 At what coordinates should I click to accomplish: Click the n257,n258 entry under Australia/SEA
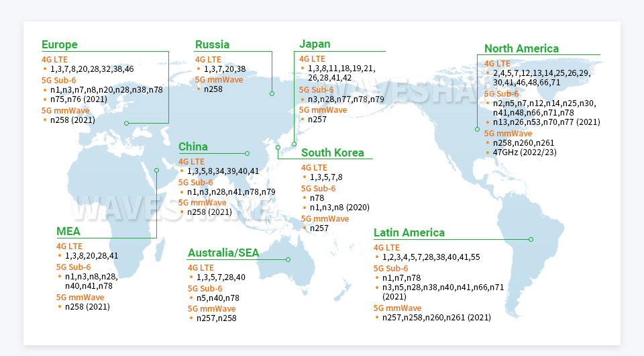point(217,318)
